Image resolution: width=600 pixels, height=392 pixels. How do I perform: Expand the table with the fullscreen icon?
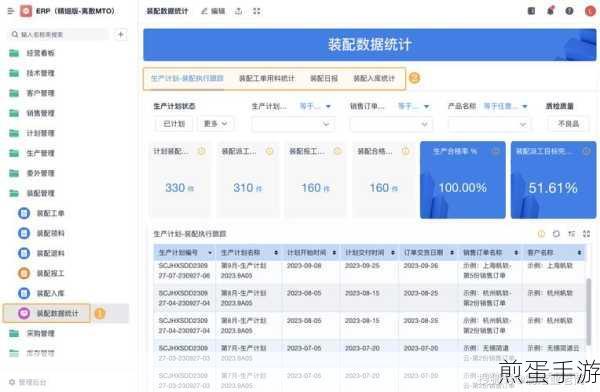(586, 234)
